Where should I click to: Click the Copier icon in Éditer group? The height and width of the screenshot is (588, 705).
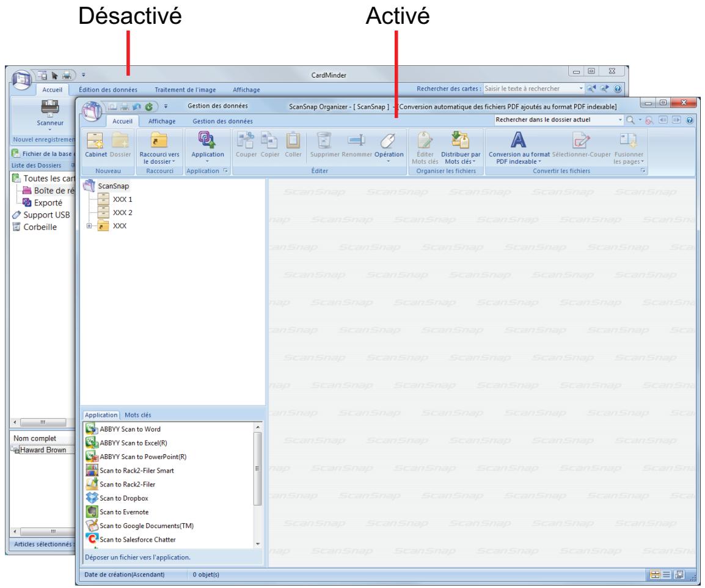[269, 140]
